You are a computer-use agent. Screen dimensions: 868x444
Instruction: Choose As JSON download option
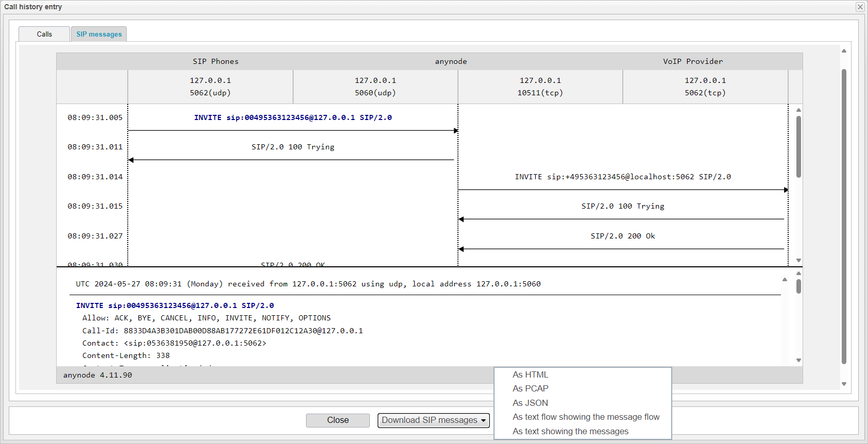coord(530,403)
